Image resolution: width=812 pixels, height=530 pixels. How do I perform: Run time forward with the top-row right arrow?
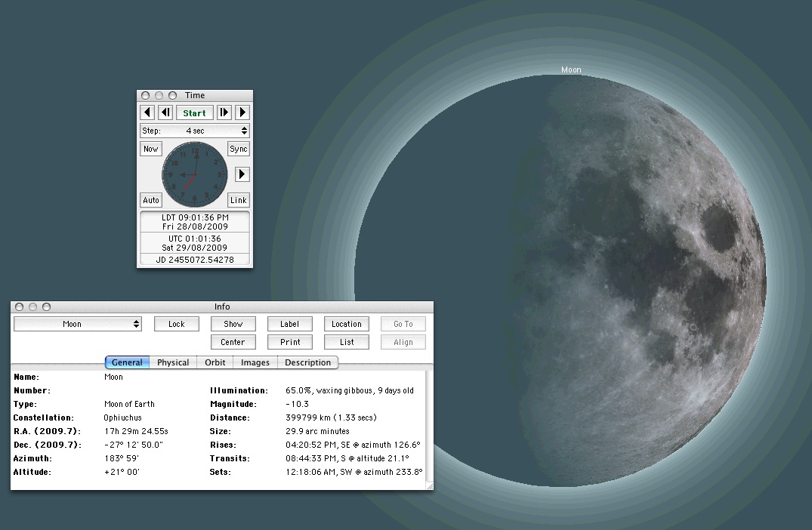pyautogui.click(x=242, y=112)
